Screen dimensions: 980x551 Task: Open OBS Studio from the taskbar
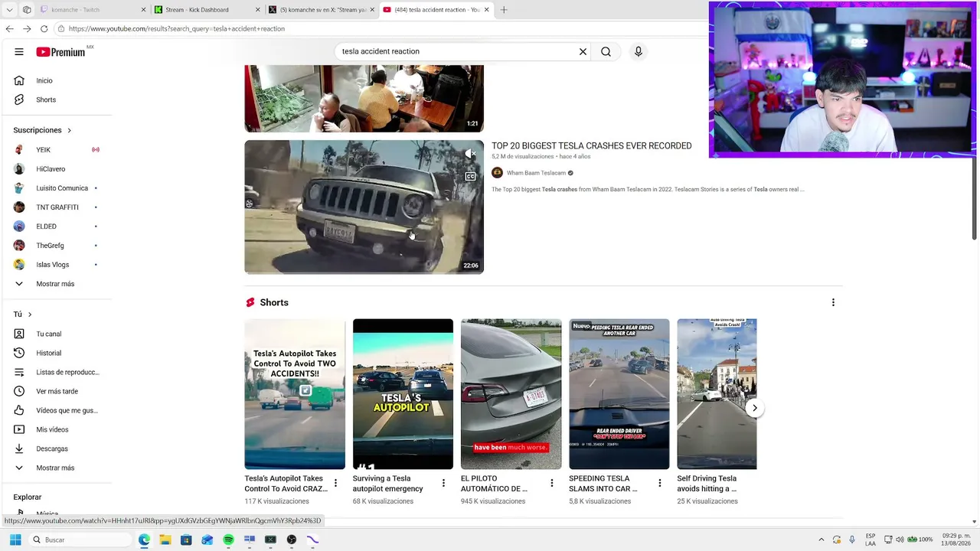(292, 540)
